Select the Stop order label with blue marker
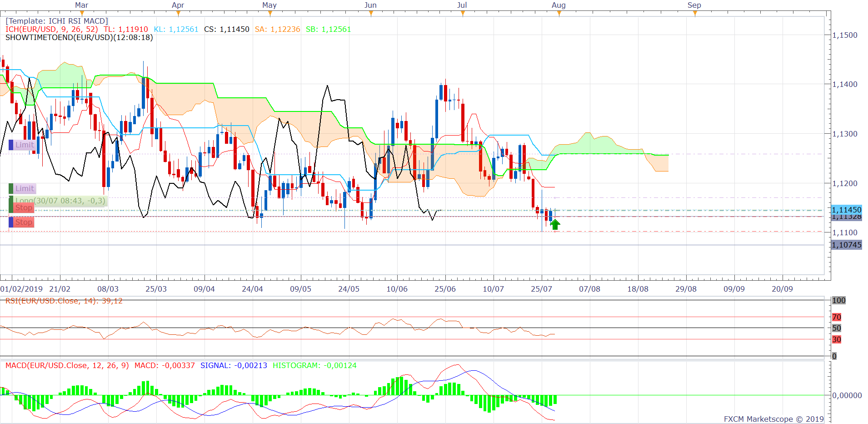The image size is (868, 424). click(x=22, y=222)
